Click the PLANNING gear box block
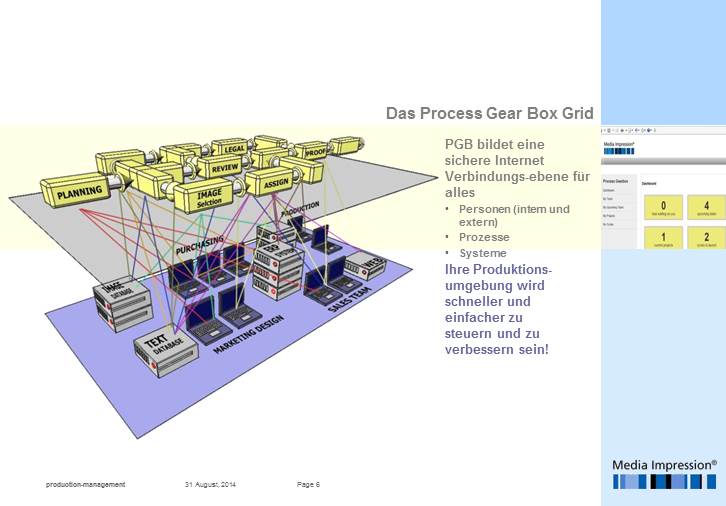Image resolution: width=726 pixels, height=506 pixels. point(77,188)
